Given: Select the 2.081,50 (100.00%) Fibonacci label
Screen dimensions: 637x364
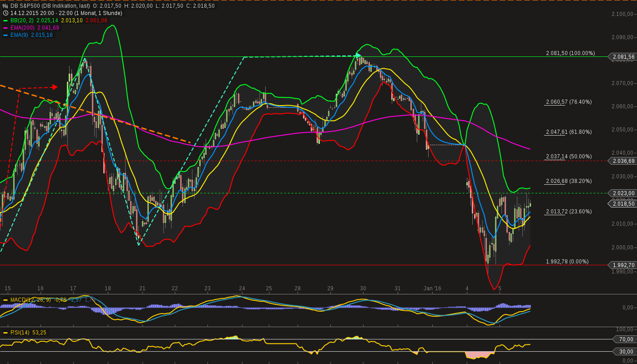Looking at the screenshot, I should [x=571, y=53].
